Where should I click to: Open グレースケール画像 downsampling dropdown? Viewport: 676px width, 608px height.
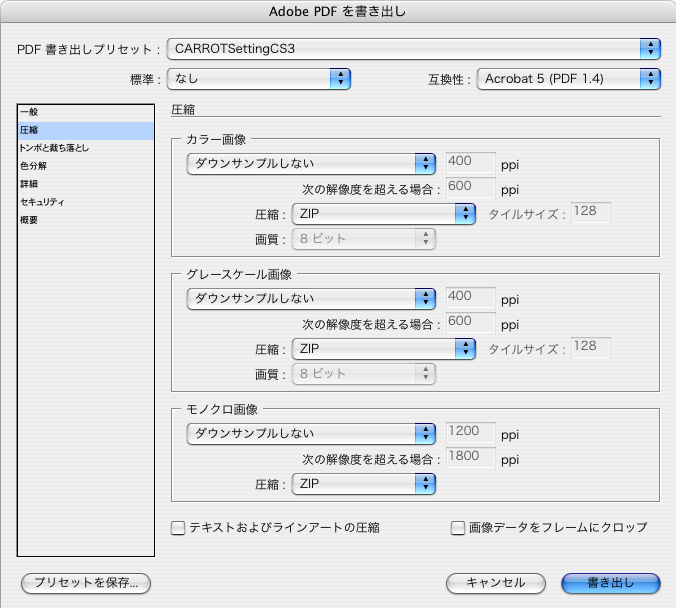311,299
